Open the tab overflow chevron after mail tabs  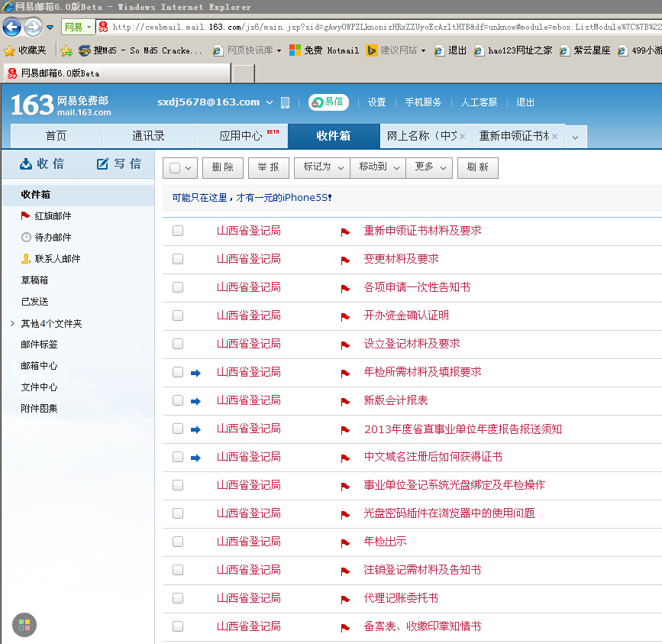pyautogui.click(x=576, y=138)
